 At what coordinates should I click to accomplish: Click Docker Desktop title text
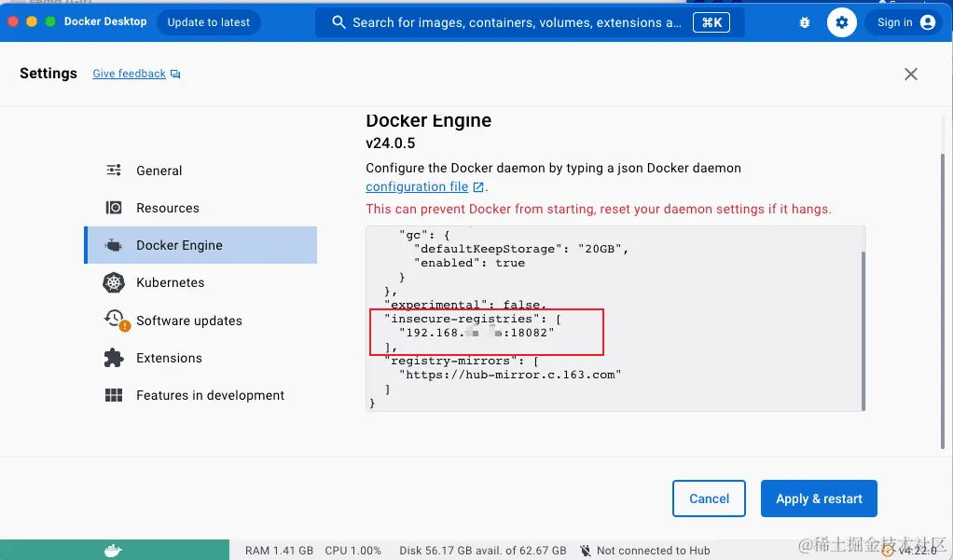click(105, 21)
